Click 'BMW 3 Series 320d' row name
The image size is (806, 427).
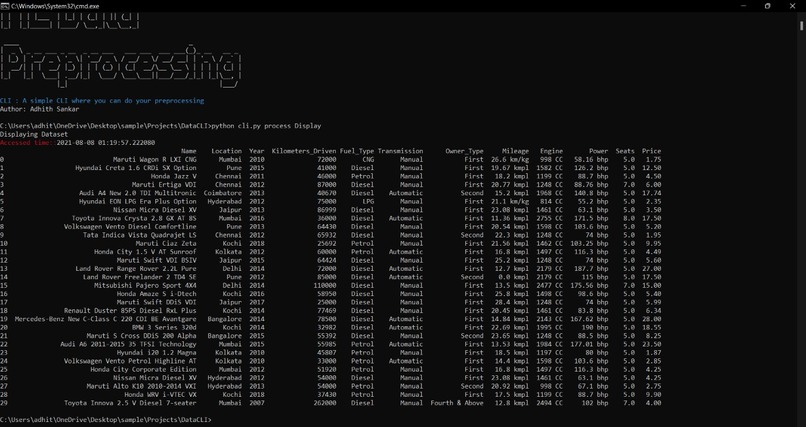[x=164, y=327]
